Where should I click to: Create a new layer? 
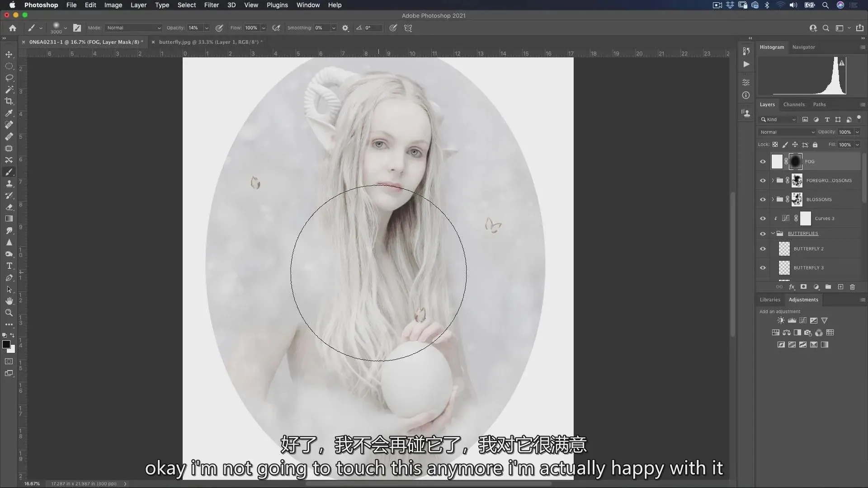pyautogui.click(x=840, y=287)
